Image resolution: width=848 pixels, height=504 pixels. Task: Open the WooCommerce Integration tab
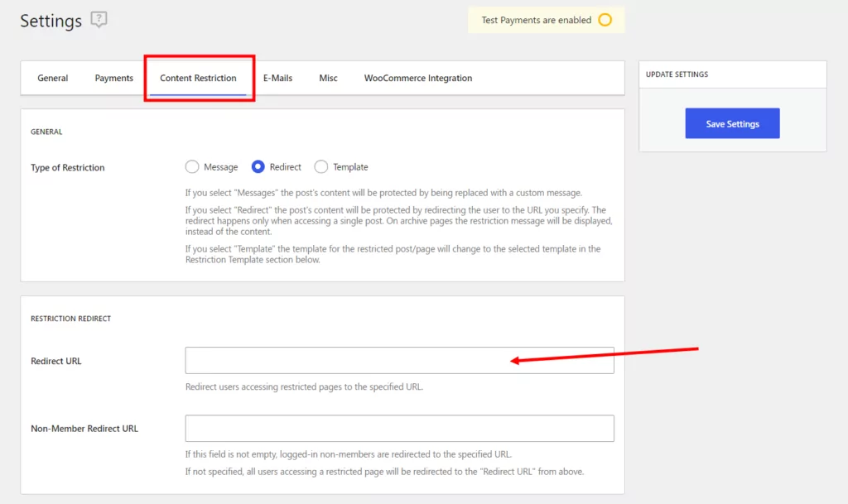(x=417, y=78)
